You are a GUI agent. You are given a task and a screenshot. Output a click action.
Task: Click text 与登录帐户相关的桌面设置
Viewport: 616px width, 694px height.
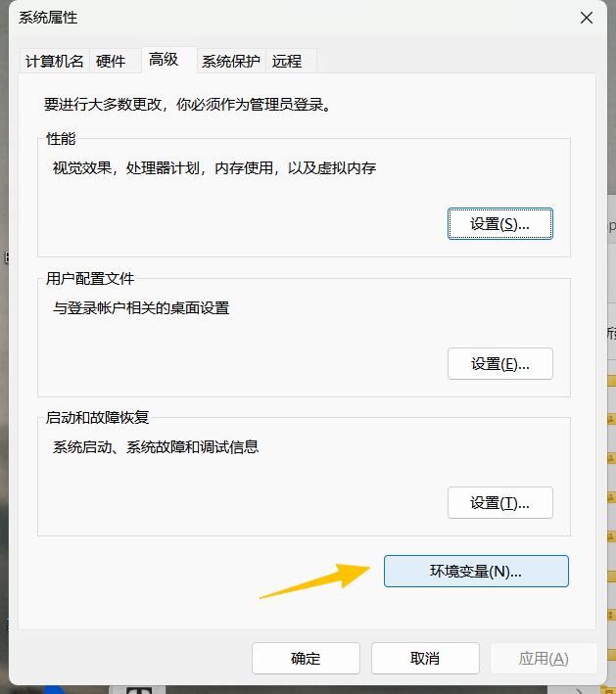click(x=141, y=308)
